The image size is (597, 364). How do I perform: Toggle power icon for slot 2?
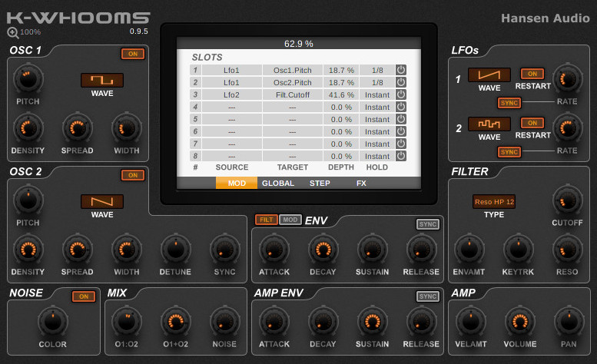[x=400, y=82]
